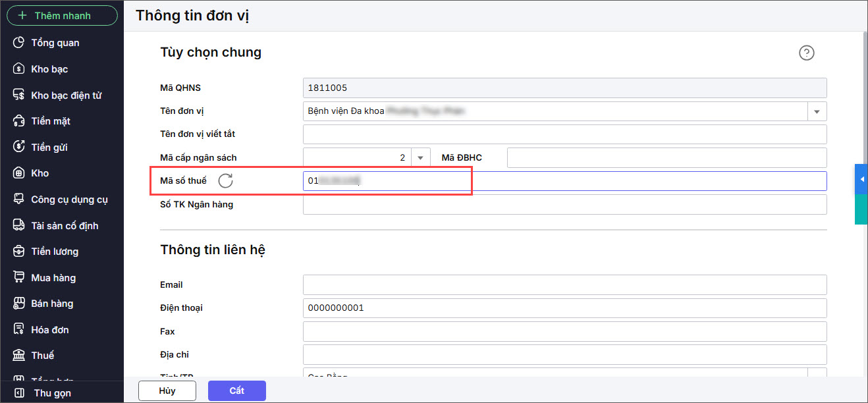868x403 pixels.
Task: Click the Mua hàng shopping cart icon
Action: click(x=19, y=278)
